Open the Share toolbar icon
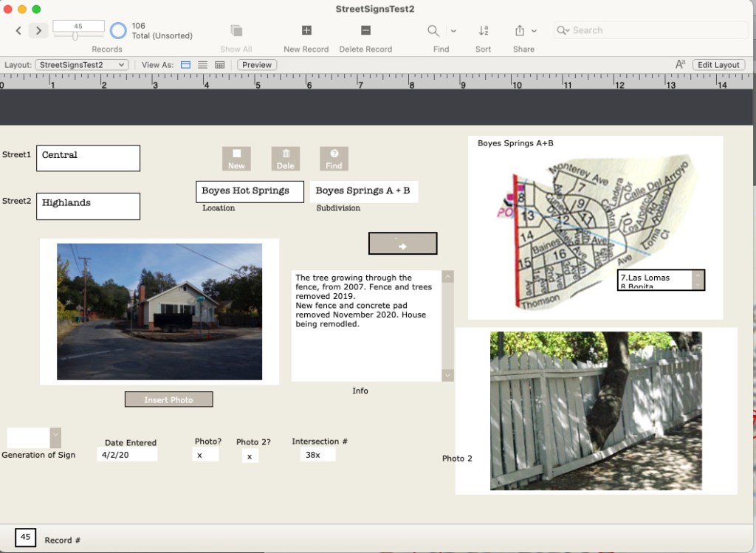 point(520,30)
